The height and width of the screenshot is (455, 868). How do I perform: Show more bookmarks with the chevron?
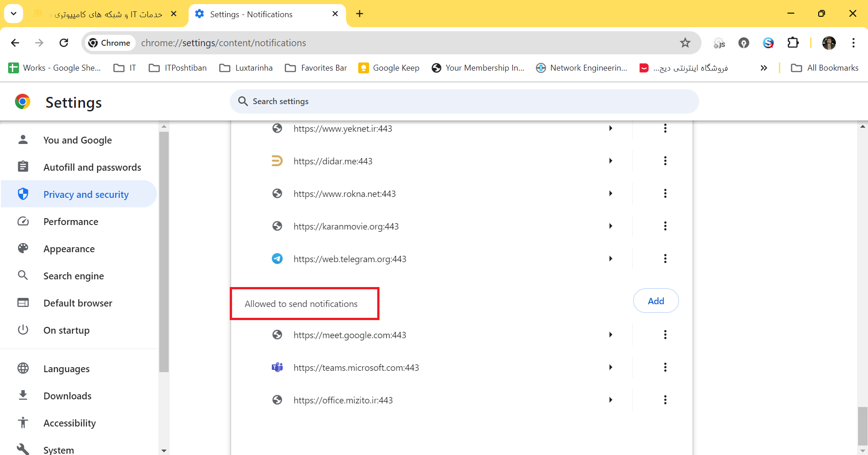pyautogui.click(x=764, y=68)
